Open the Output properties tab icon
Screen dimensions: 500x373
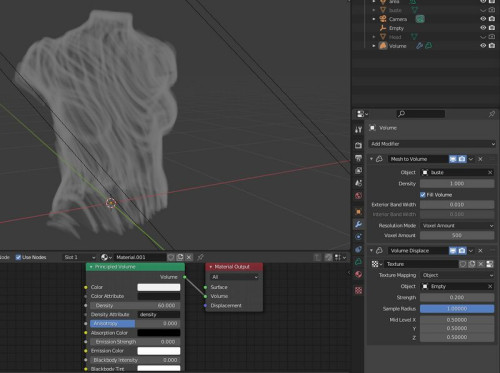358,158
